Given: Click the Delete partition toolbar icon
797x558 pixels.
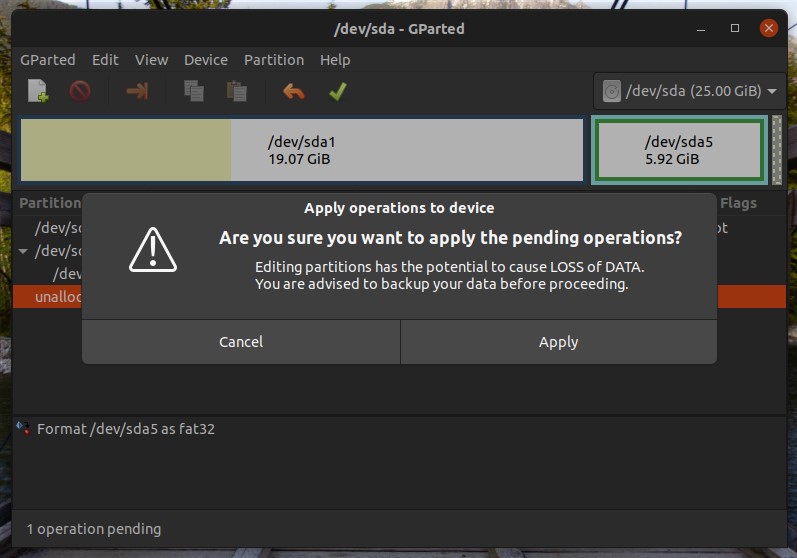Looking at the screenshot, I should [80, 91].
